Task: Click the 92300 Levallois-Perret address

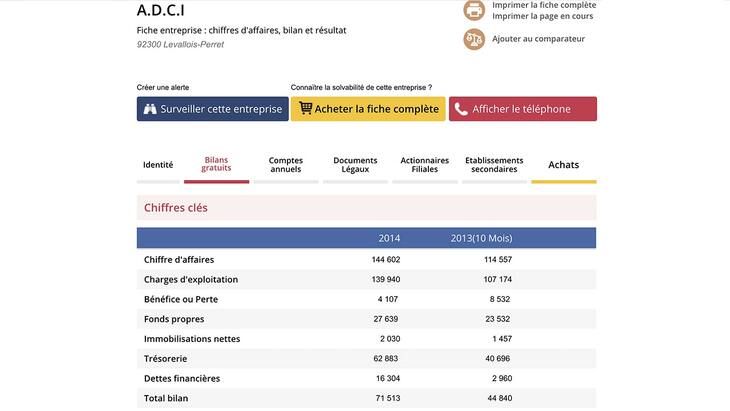Action: [180, 45]
